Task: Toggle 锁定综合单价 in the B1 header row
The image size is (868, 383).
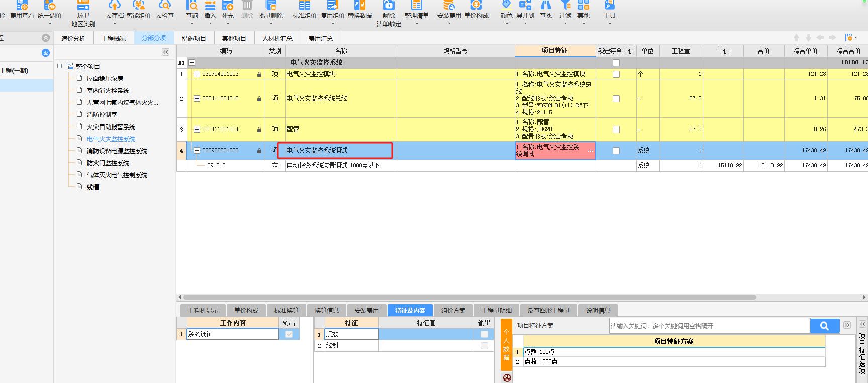Action: (616, 63)
